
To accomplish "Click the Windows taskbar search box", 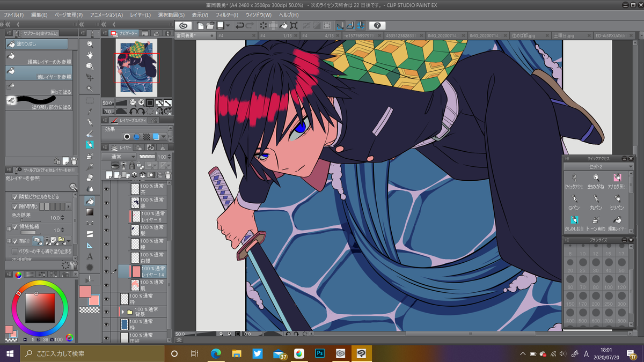I will (92, 353).
